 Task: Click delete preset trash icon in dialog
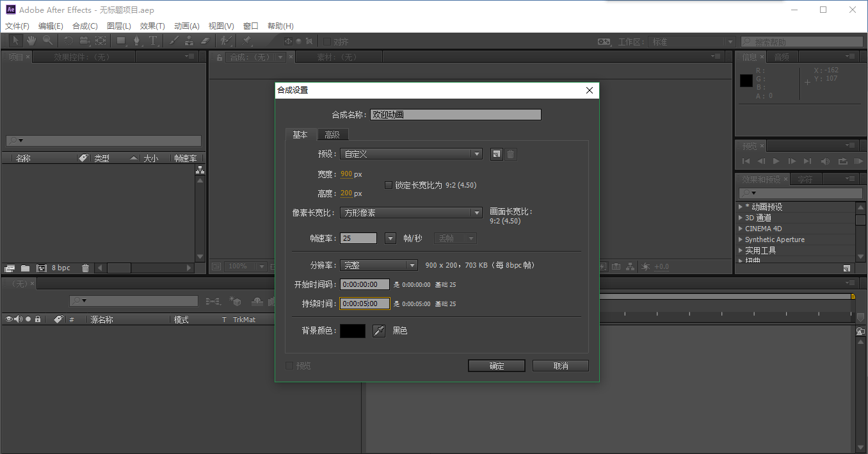click(511, 154)
